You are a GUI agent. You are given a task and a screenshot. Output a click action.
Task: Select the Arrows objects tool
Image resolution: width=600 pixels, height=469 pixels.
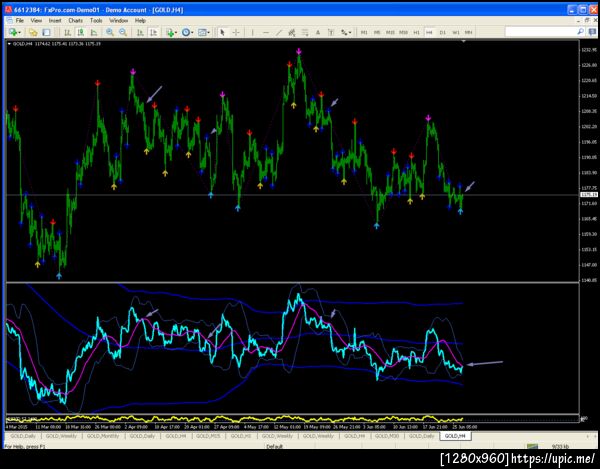(344, 33)
